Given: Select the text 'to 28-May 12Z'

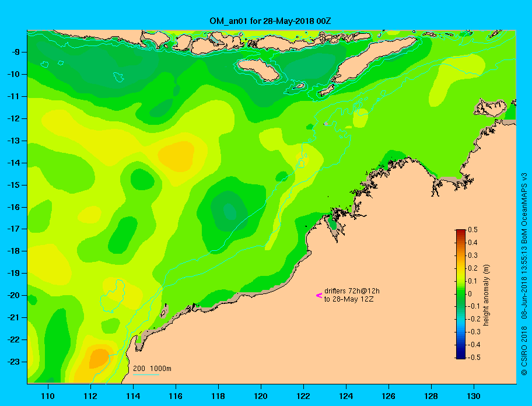Looking at the screenshot, I should [x=349, y=299].
